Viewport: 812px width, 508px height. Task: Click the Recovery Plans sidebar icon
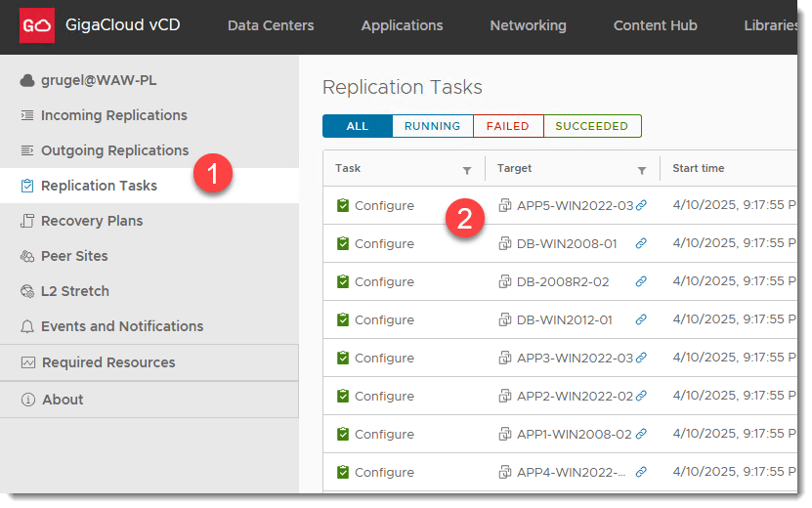click(x=27, y=221)
